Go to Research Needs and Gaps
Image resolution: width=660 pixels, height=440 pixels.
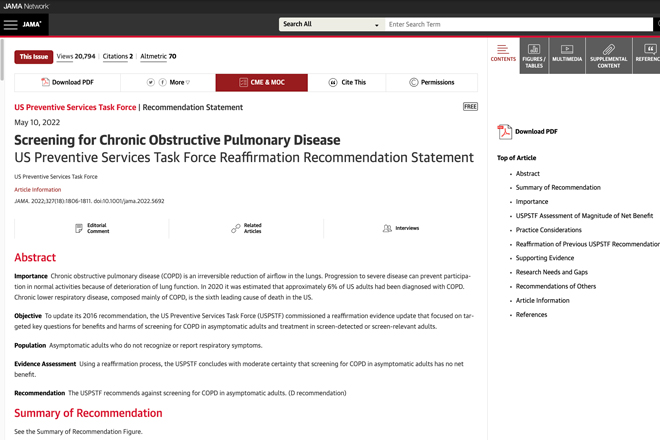click(x=551, y=272)
